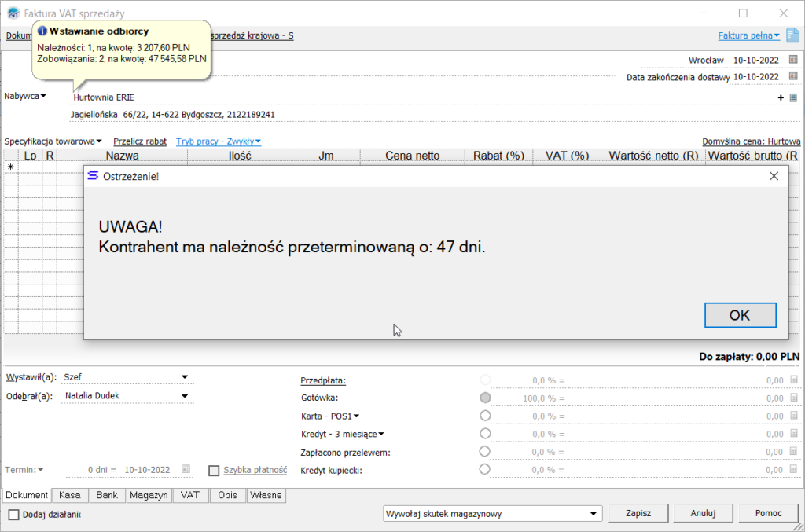Click calendar icon next to Termin date
The image size is (805, 532).
[x=186, y=469]
